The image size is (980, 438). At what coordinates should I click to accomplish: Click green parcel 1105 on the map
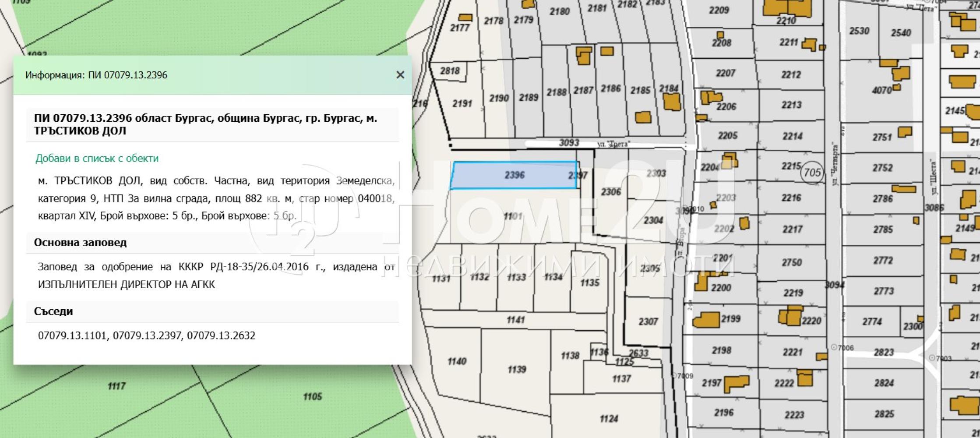pyautogui.click(x=312, y=397)
